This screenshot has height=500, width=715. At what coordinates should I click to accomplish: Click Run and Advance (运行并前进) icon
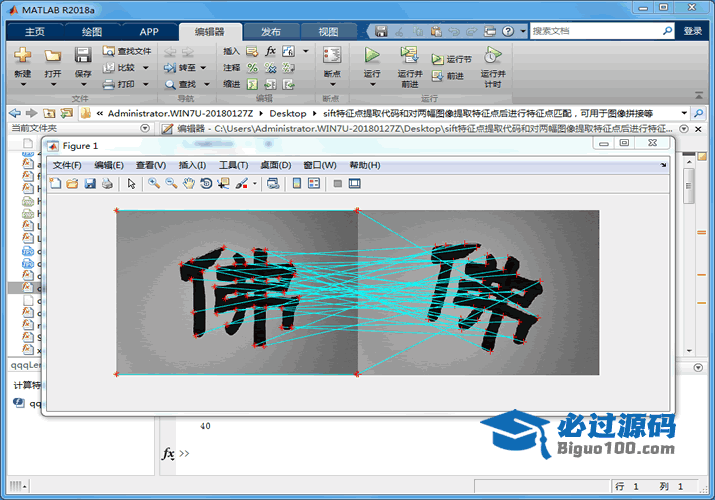(x=409, y=55)
